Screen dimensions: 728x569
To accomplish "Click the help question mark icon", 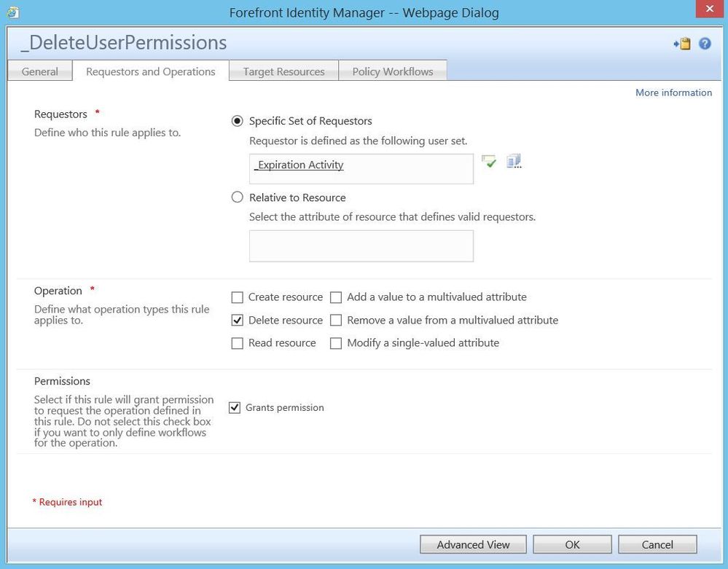I will (705, 44).
